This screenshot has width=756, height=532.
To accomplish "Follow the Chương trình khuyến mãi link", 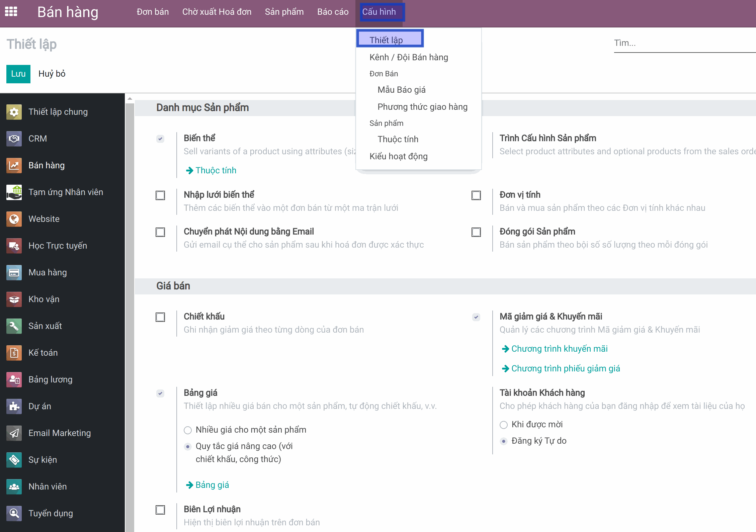I will pos(559,349).
